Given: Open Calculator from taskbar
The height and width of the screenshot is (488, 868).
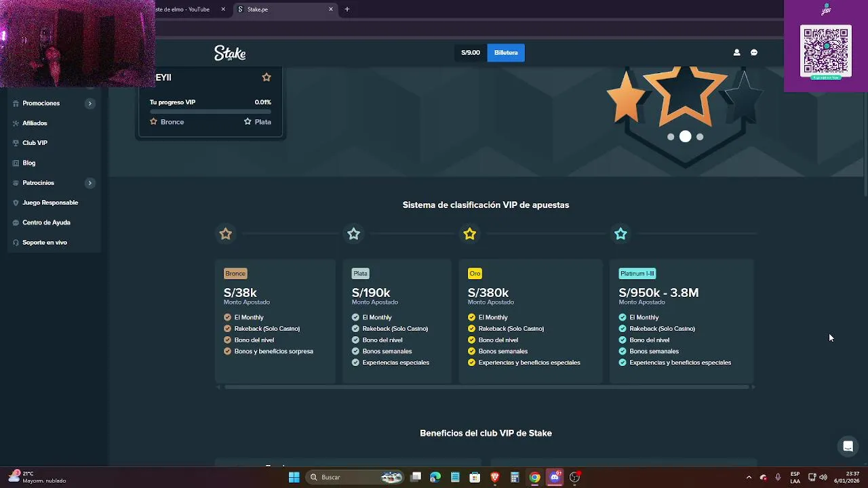Looking at the screenshot, I should click(x=515, y=477).
